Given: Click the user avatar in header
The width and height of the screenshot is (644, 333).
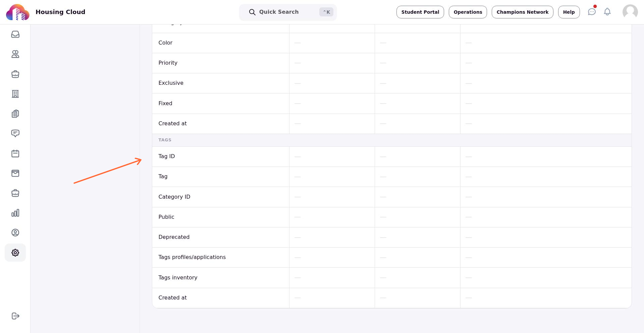Looking at the screenshot, I should (630, 12).
